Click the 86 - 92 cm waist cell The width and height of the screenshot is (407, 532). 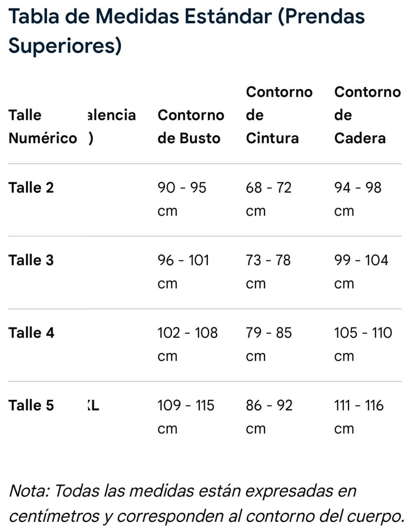269,417
